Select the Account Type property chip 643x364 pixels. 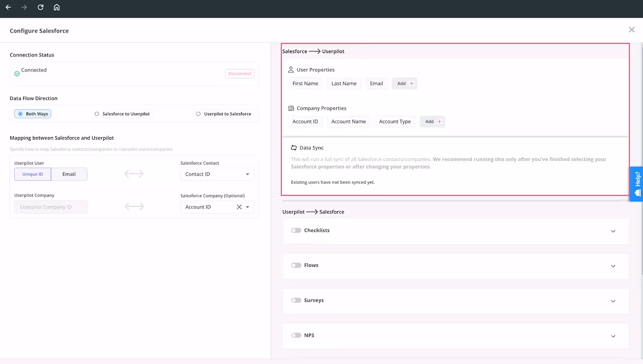click(x=395, y=122)
